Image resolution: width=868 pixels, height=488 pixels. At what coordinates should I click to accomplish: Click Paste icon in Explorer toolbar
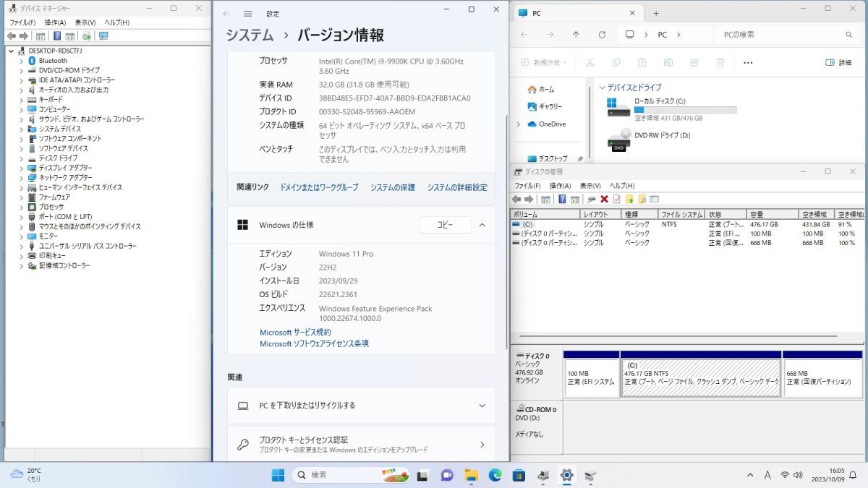[x=642, y=63]
